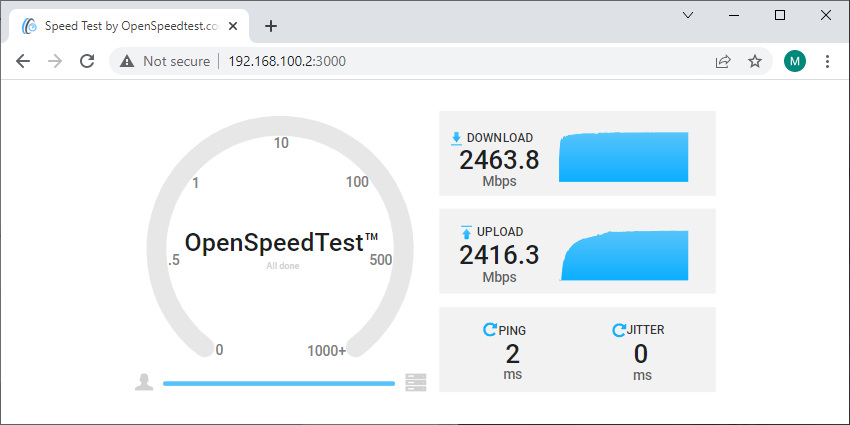Click the ms unit under jitter value
The image size is (850, 425).
click(642, 375)
